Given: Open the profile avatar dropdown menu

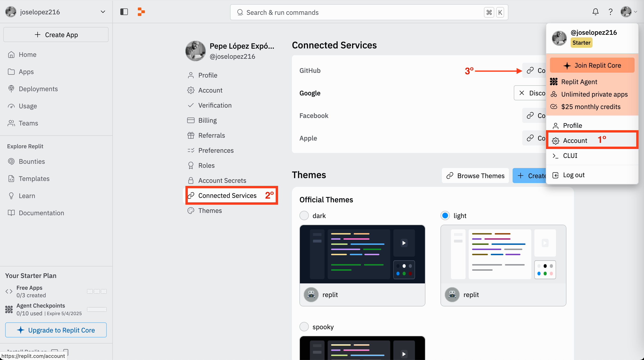Looking at the screenshot, I should (x=628, y=12).
